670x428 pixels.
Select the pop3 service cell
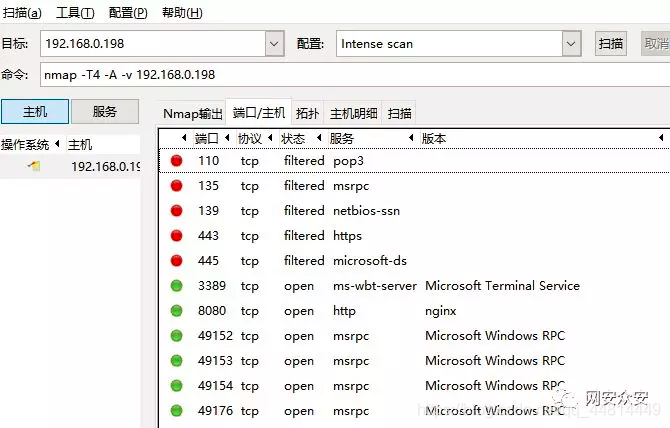point(349,161)
